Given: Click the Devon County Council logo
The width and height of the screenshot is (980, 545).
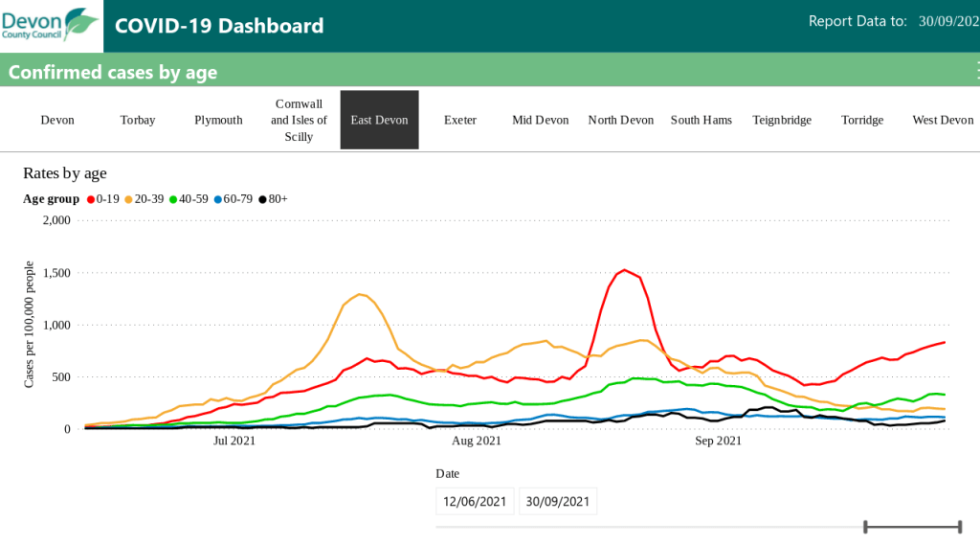Looking at the screenshot, I should (x=50, y=25).
